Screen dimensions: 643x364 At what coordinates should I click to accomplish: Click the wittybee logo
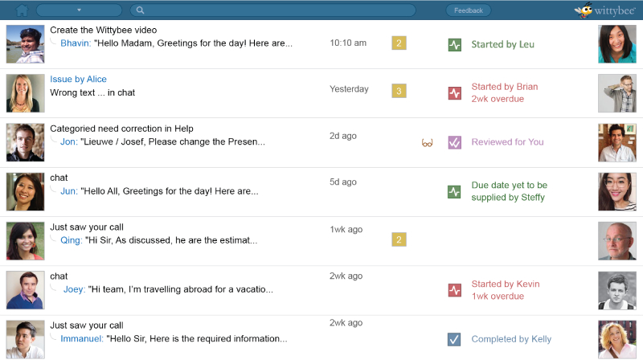click(605, 10)
